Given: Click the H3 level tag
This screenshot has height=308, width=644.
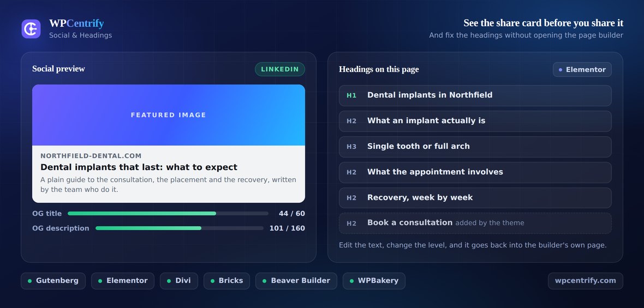Looking at the screenshot, I should tap(351, 147).
